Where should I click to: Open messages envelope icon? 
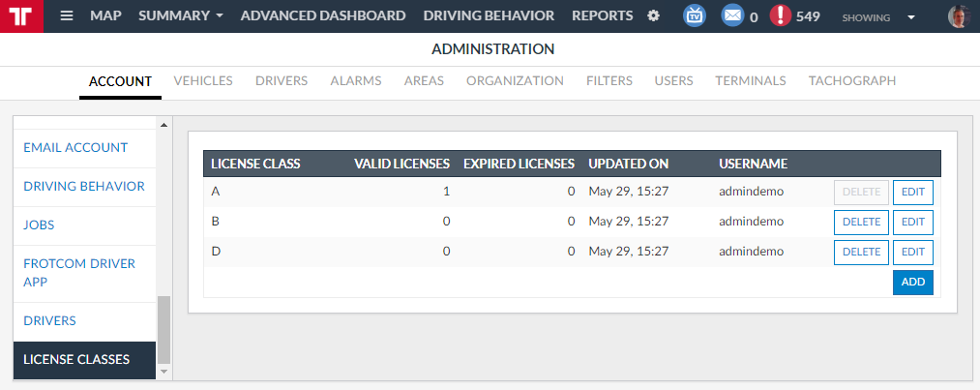click(733, 16)
